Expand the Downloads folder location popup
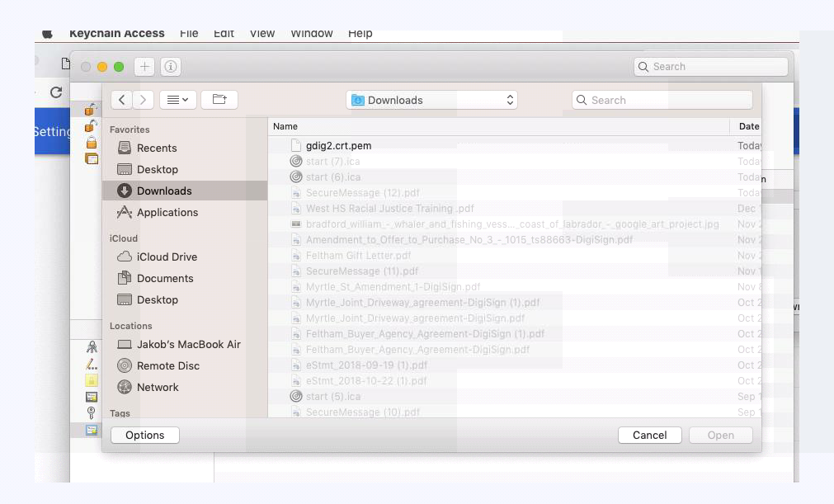The width and height of the screenshot is (834, 504). point(432,100)
